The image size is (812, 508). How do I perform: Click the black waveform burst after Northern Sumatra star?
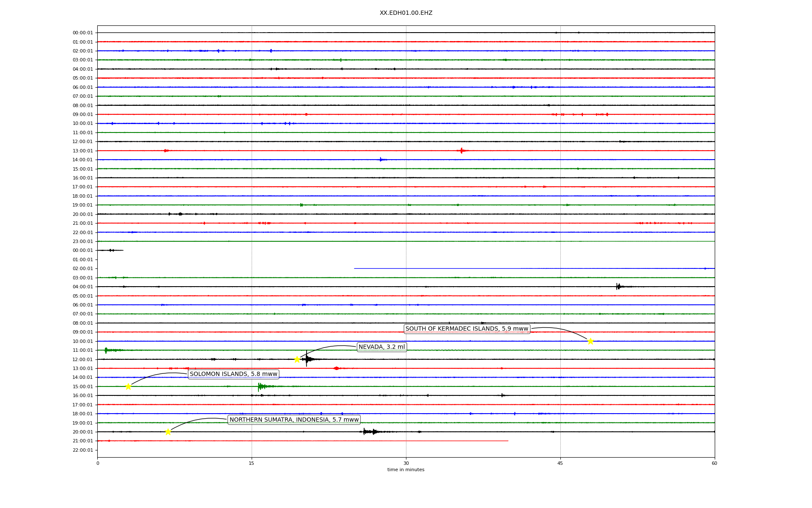[369, 432]
